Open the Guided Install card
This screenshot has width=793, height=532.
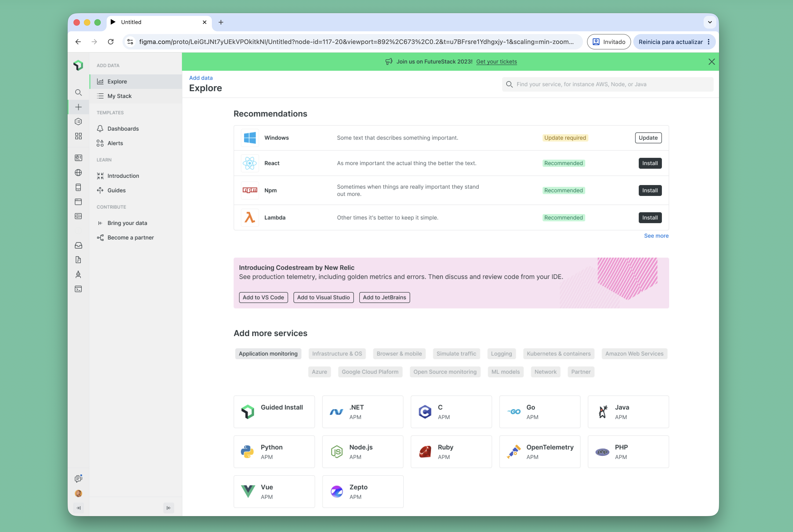pos(274,412)
